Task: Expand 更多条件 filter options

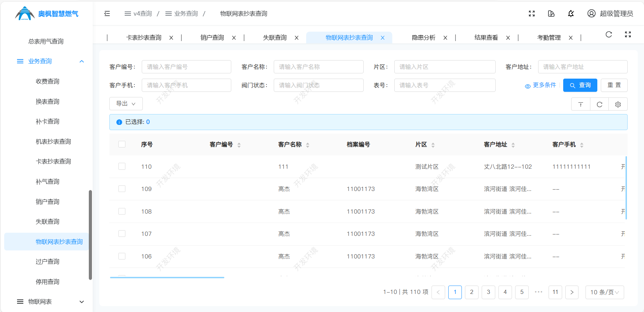Action: click(541, 85)
